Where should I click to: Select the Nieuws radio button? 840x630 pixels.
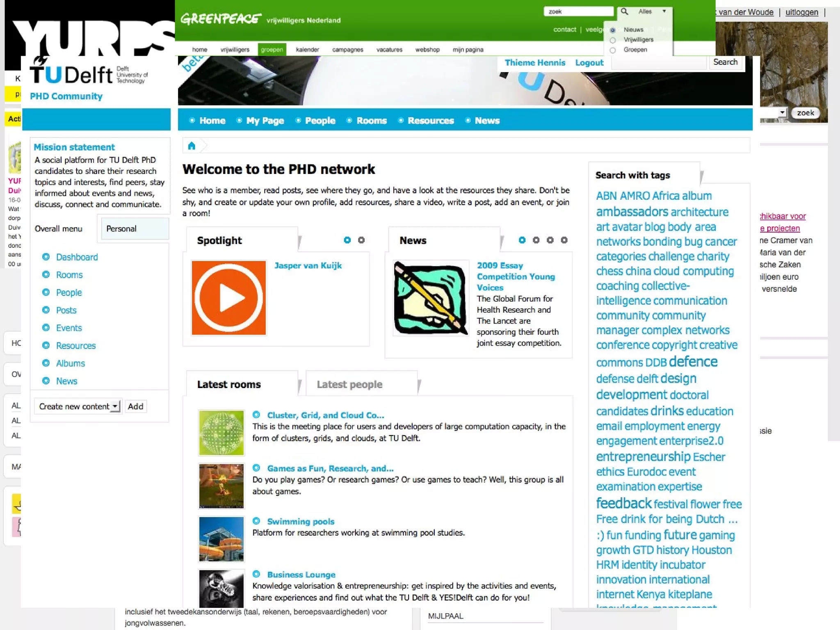(613, 30)
